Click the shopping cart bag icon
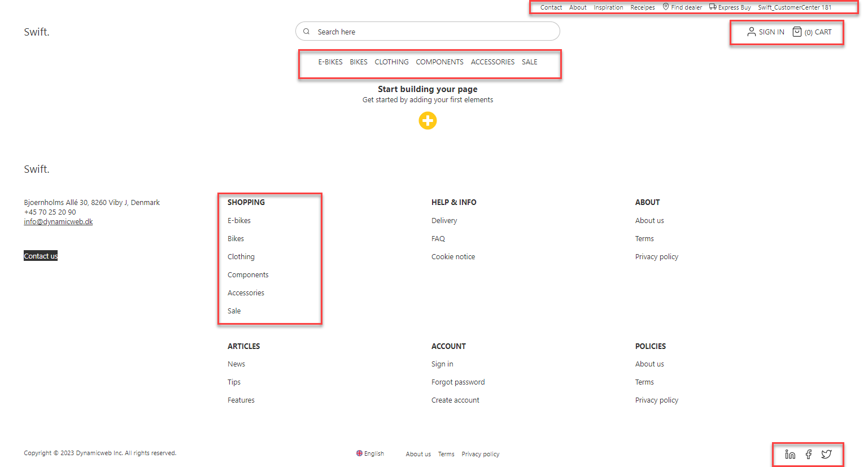 [797, 32]
